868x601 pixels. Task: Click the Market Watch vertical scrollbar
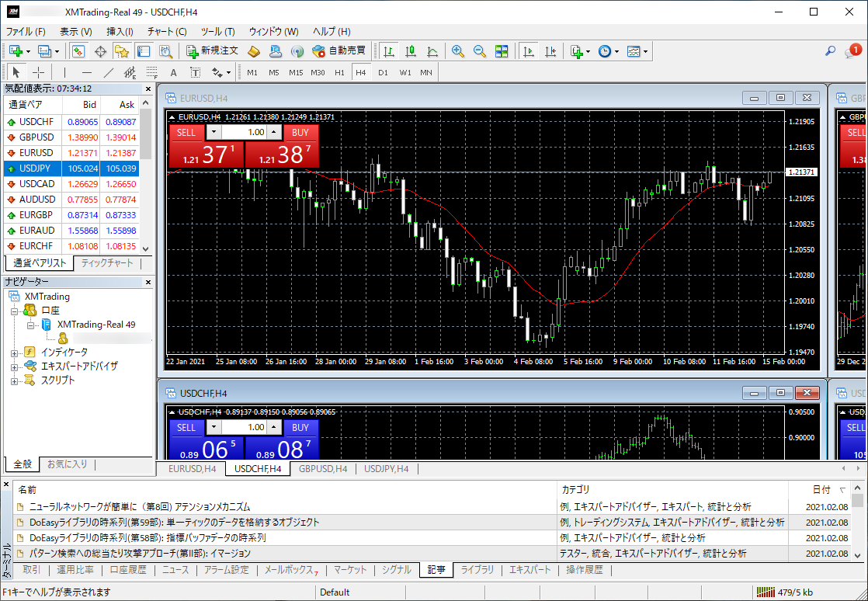[x=146, y=175]
